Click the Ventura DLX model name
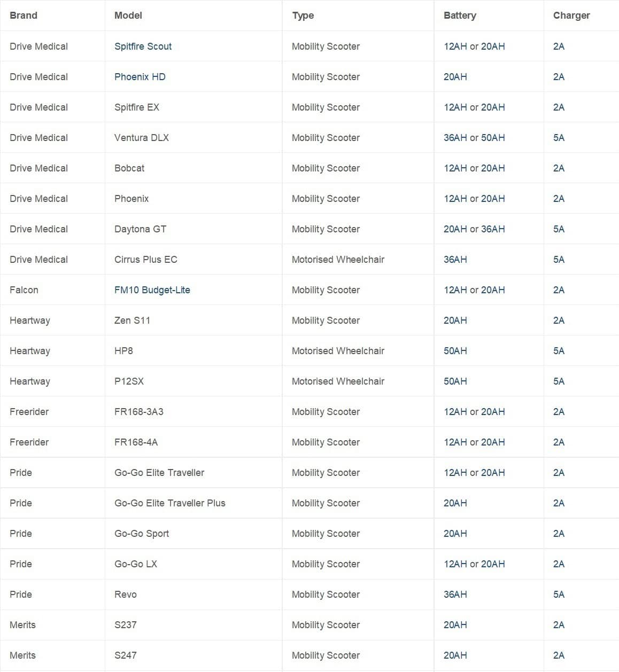Screen dimensions: 619x672 (x=141, y=138)
